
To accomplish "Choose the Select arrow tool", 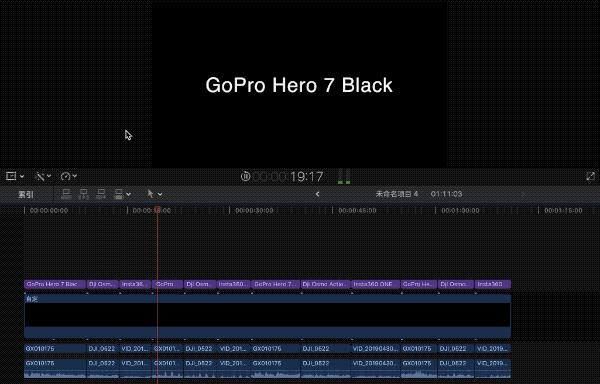I will click(150, 194).
